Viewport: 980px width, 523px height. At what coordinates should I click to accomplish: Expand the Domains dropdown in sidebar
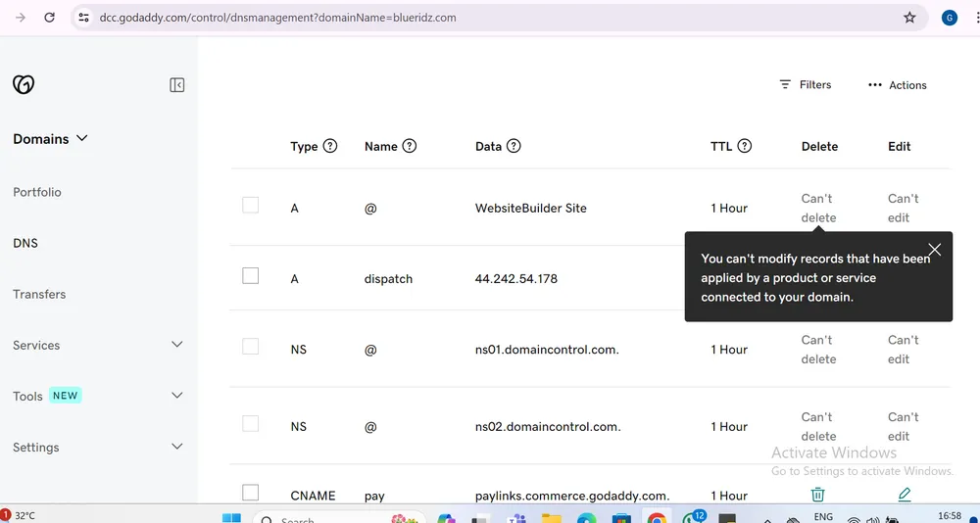[x=50, y=139]
